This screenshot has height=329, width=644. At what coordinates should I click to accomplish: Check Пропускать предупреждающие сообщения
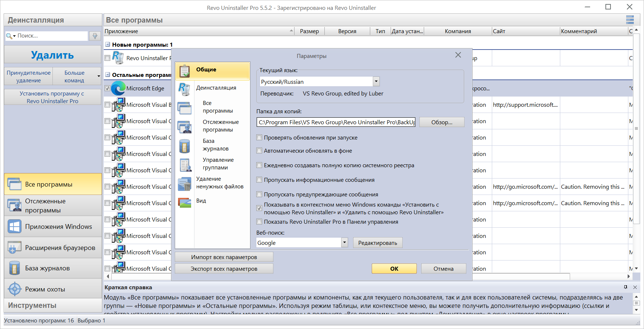click(x=259, y=195)
